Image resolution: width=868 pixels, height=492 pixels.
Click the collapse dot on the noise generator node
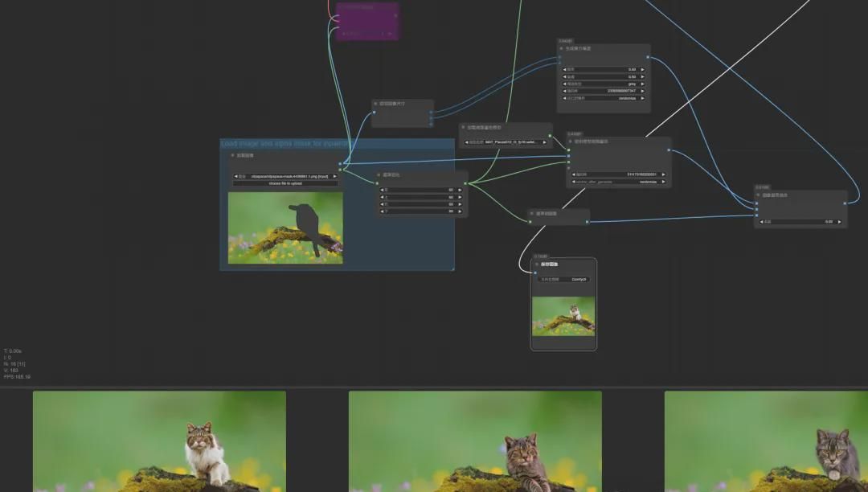pos(561,48)
